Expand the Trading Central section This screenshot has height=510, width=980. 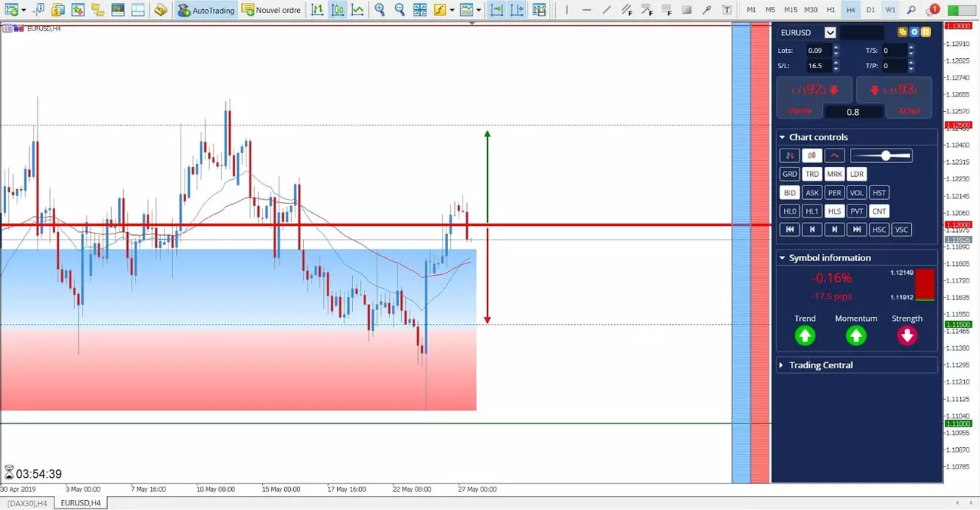point(782,365)
